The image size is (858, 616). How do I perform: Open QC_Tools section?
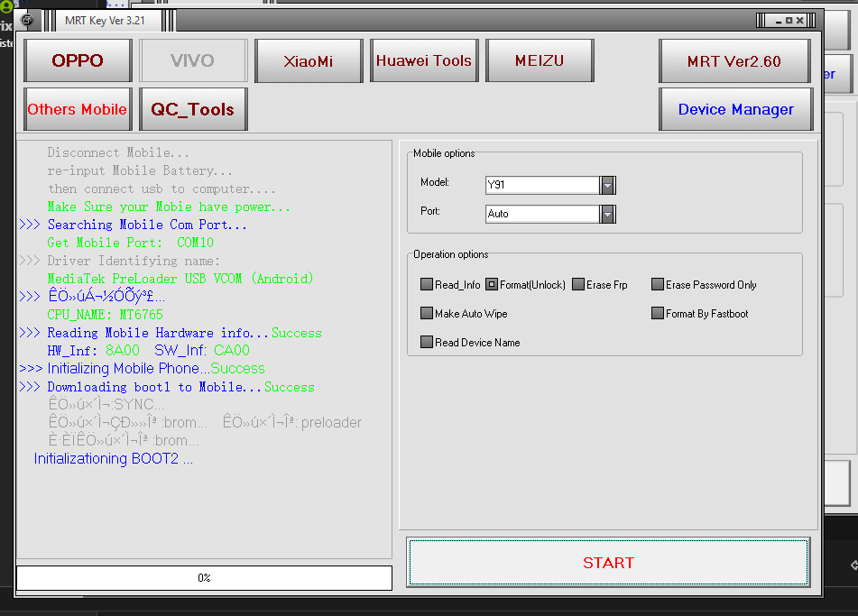pos(192,109)
